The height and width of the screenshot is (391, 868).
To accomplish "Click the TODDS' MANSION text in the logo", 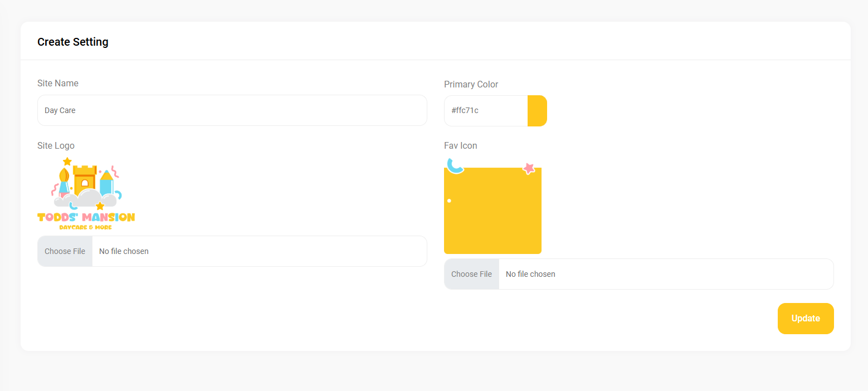I will [x=86, y=217].
